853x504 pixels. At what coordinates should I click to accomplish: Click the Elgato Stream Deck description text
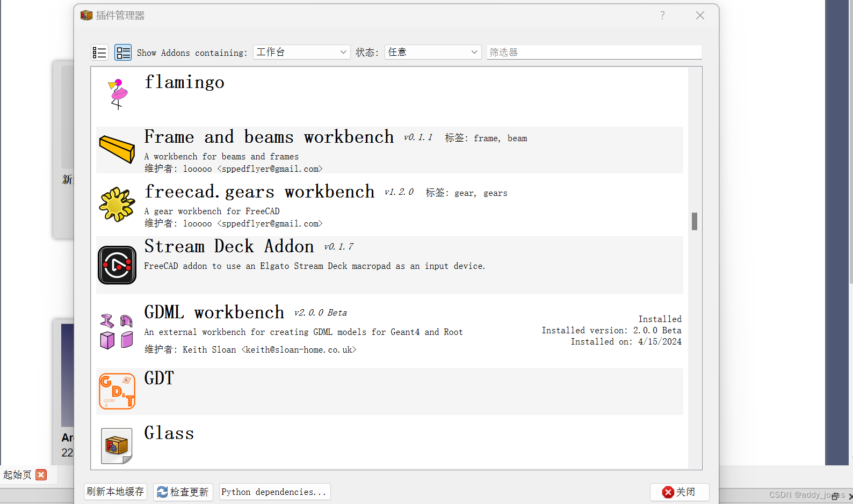tap(314, 266)
